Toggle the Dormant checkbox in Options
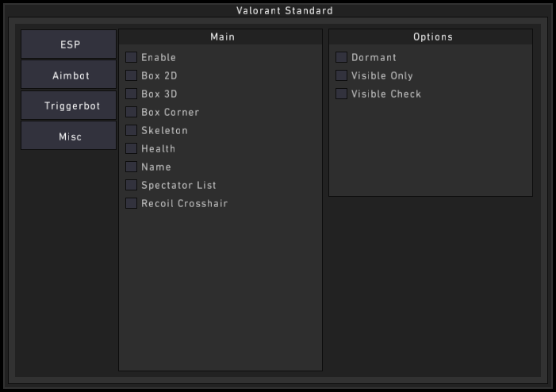 tap(342, 57)
